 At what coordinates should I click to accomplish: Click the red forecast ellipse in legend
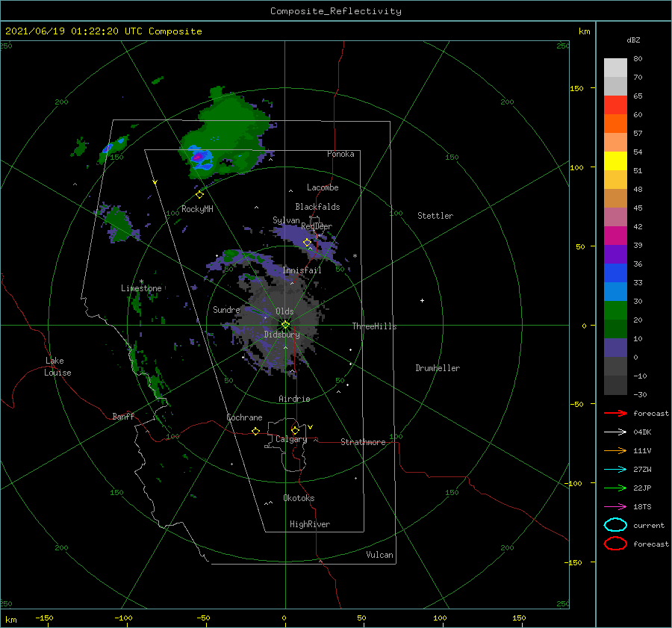(x=615, y=544)
